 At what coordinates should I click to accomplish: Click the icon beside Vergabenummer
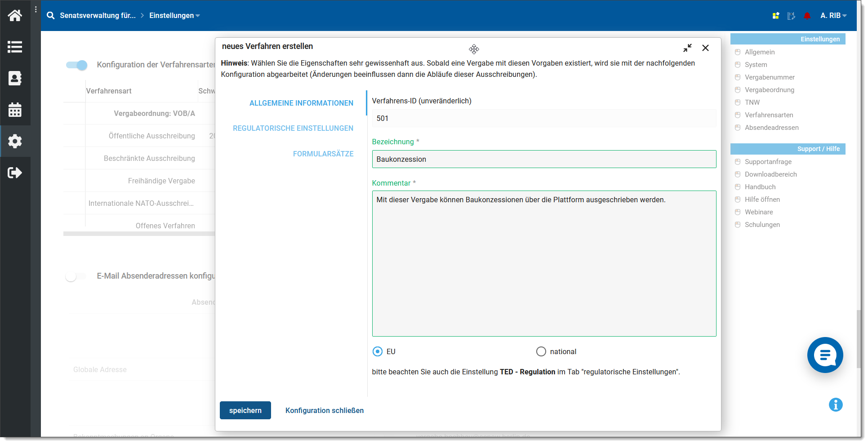click(x=738, y=77)
